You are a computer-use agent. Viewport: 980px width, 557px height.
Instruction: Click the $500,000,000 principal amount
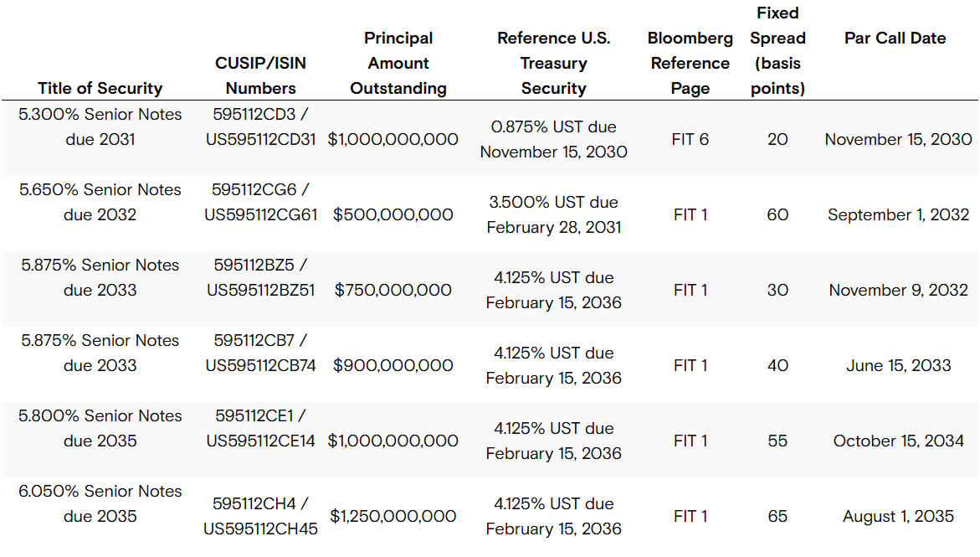coord(393,214)
